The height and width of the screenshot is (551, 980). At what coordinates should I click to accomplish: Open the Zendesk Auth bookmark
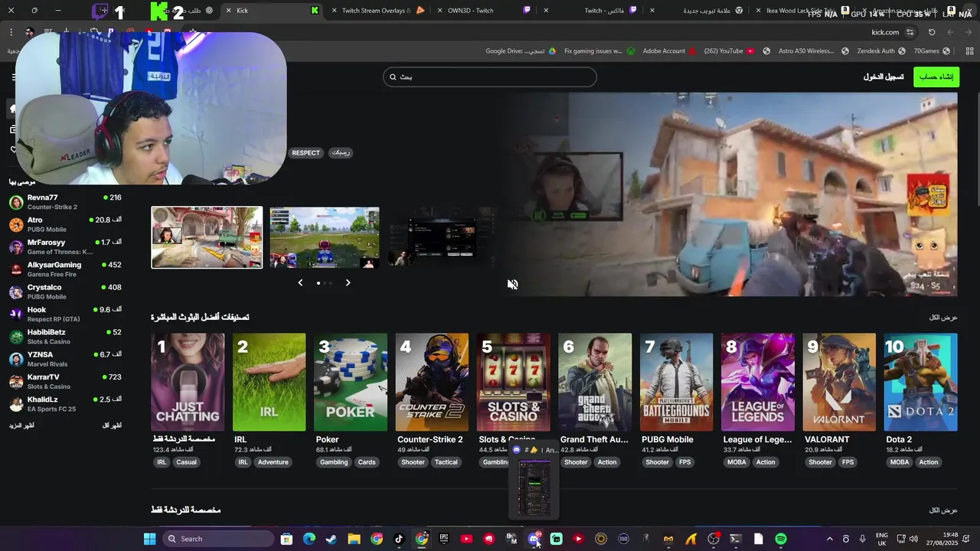tap(881, 51)
